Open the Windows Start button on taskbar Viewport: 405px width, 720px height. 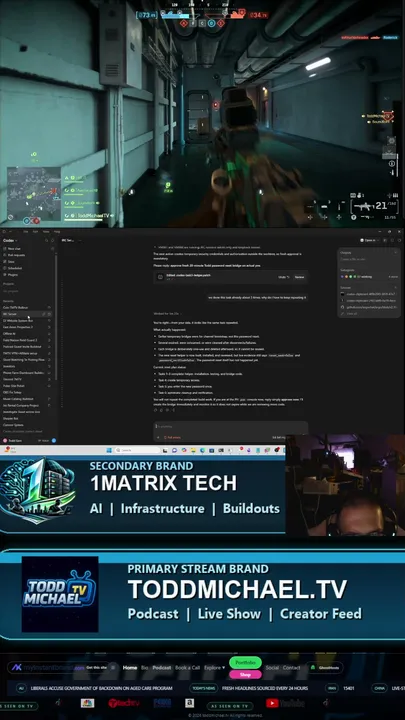[x=109, y=450]
